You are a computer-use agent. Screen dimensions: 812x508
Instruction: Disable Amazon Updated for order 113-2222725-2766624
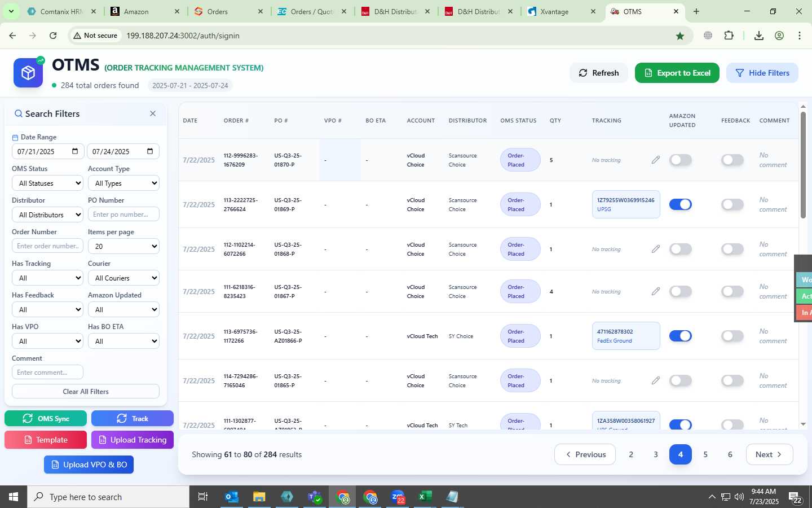(681, 204)
